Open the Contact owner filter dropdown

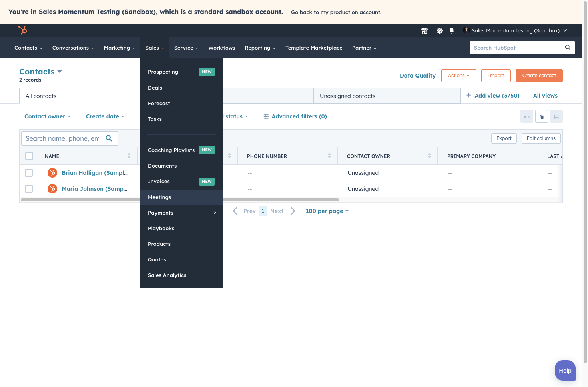48,116
